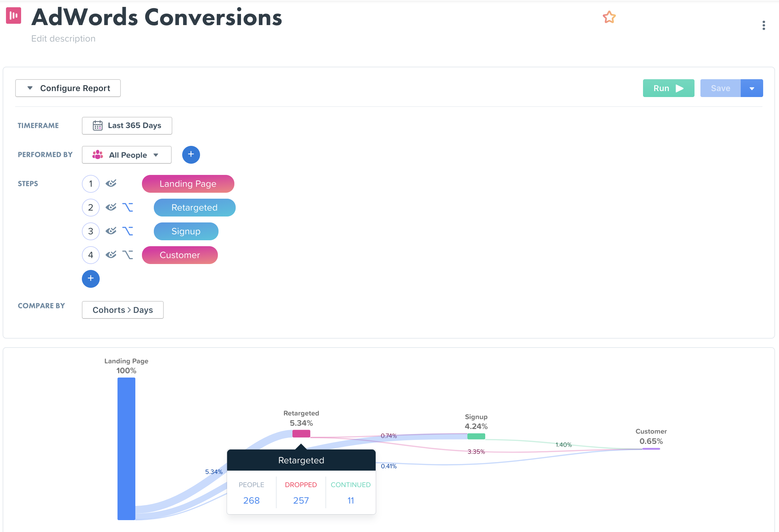Run the funnel report
Image resolution: width=779 pixels, height=532 pixels.
click(x=668, y=88)
